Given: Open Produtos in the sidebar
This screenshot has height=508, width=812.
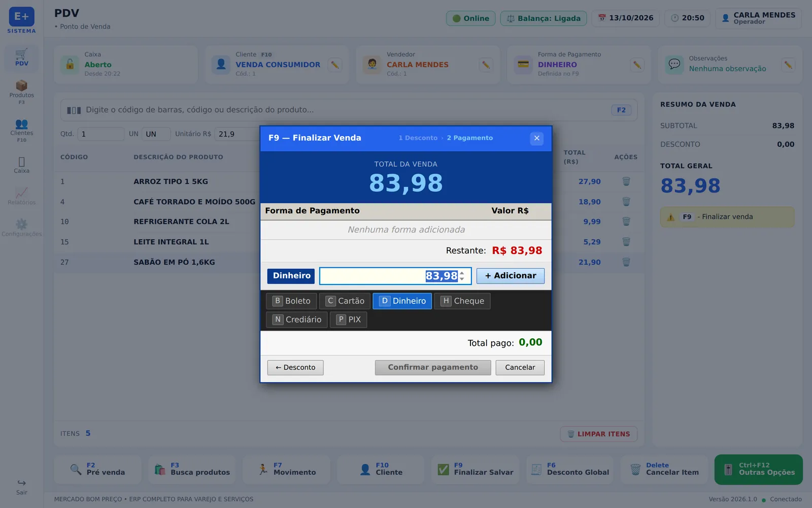Looking at the screenshot, I should pos(21,92).
